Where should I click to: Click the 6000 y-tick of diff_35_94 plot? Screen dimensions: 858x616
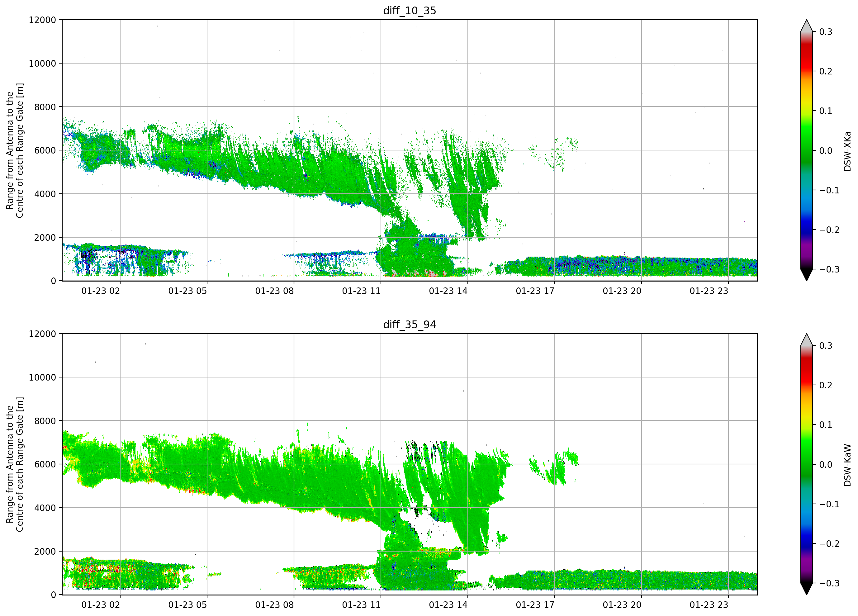(x=45, y=465)
